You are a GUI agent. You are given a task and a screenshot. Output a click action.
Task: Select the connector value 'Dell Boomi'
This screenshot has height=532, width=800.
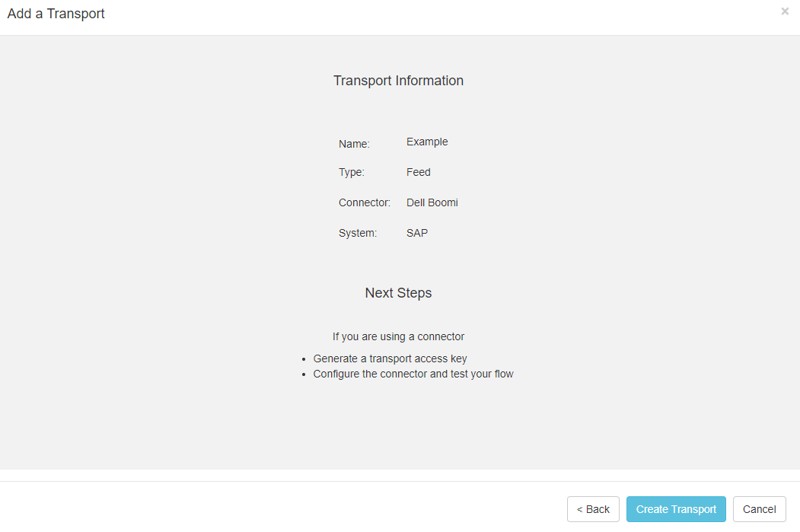[432, 202]
